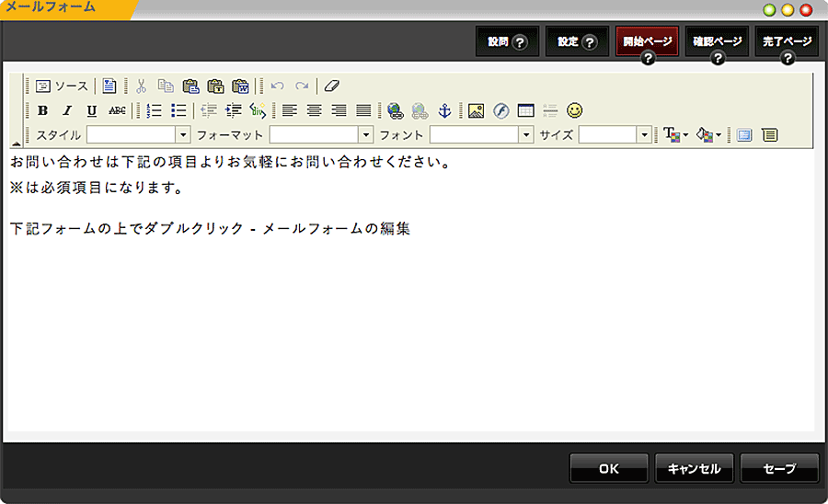The image size is (828, 504).
Task: Click the キャンセル button
Action: (x=695, y=468)
